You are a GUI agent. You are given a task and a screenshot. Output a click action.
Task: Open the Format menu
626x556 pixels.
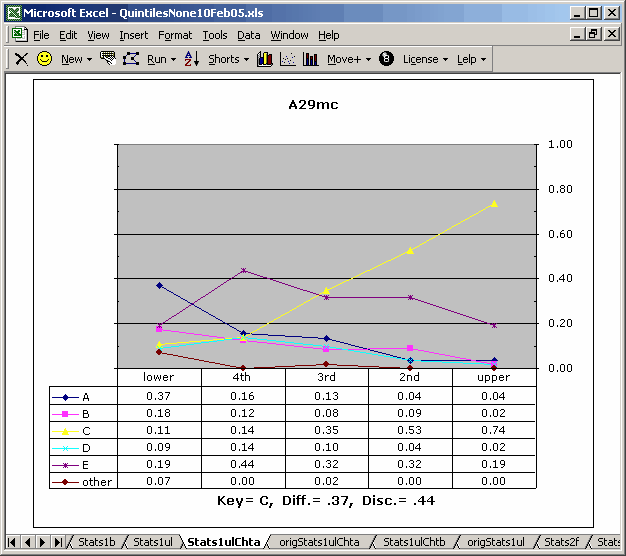point(175,35)
